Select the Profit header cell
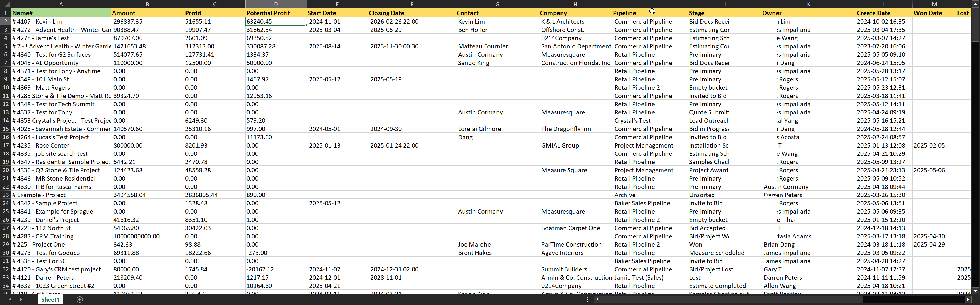 tap(215, 13)
